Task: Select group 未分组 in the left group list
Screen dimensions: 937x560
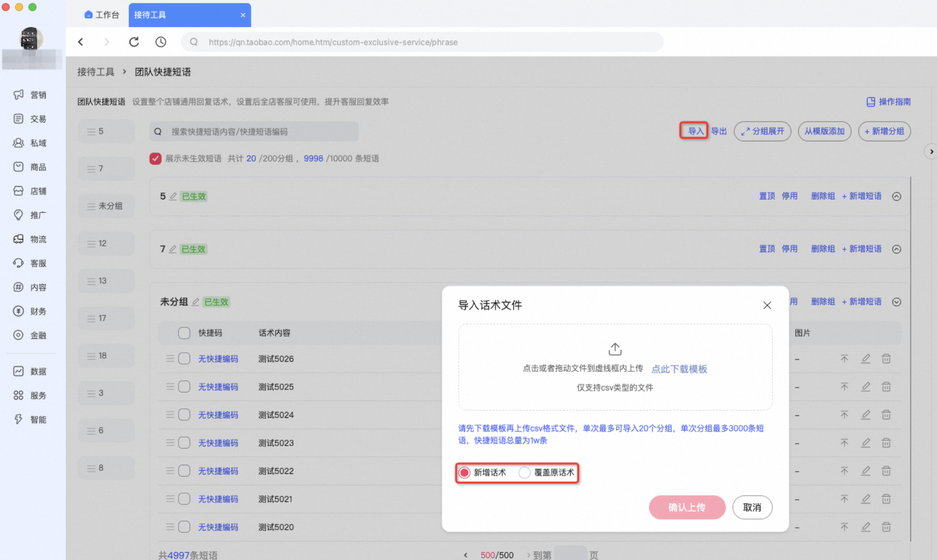Action: [x=106, y=206]
